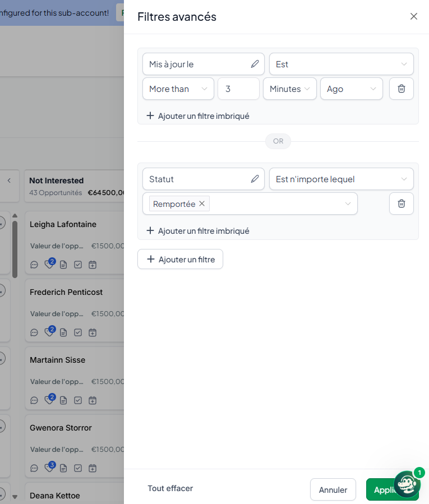
Task: Open conversation icon on Martainn Sisse card
Action: click(x=34, y=400)
